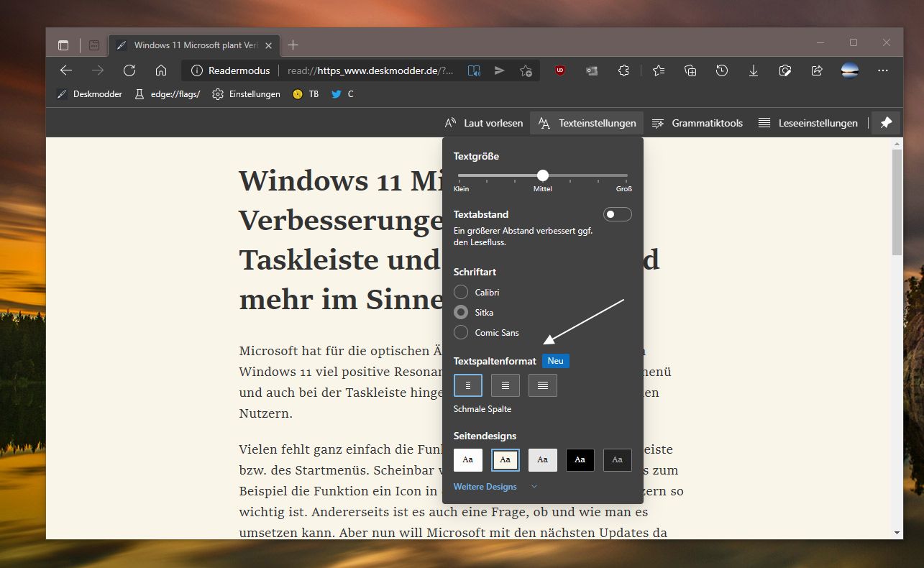Click the user profile avatar

[x=850, y=70]
